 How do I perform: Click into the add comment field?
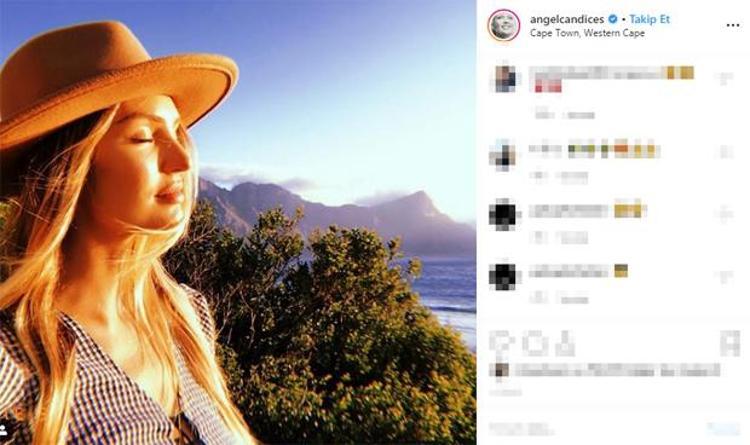pyautogui.click(x=591, y=428)
